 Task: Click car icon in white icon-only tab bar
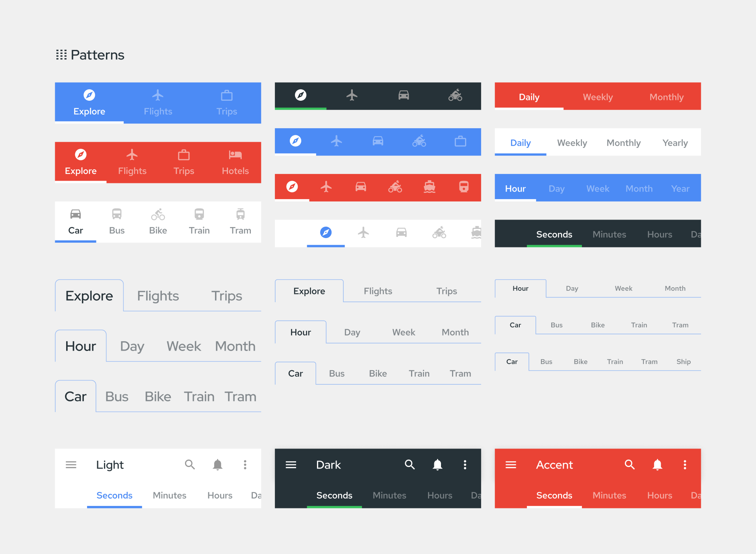(x=401, y=233)
